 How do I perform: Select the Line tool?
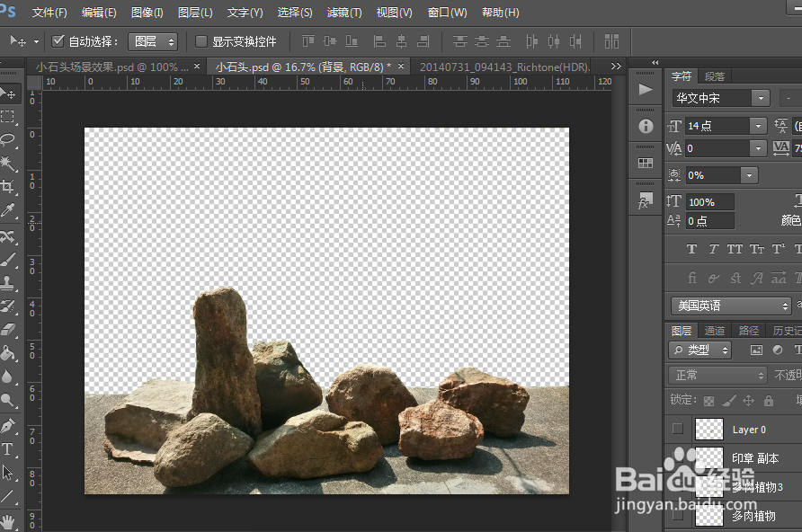[x=8, y=496]
